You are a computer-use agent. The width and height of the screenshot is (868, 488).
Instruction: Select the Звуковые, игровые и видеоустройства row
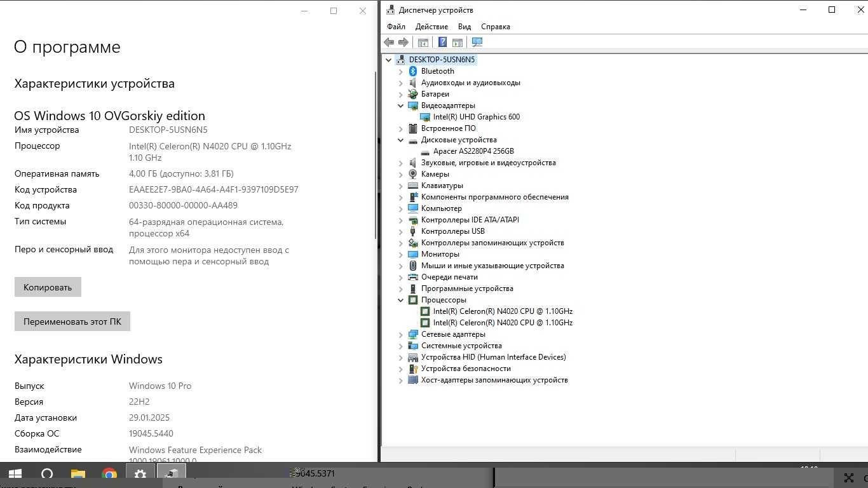click(489, 163)
